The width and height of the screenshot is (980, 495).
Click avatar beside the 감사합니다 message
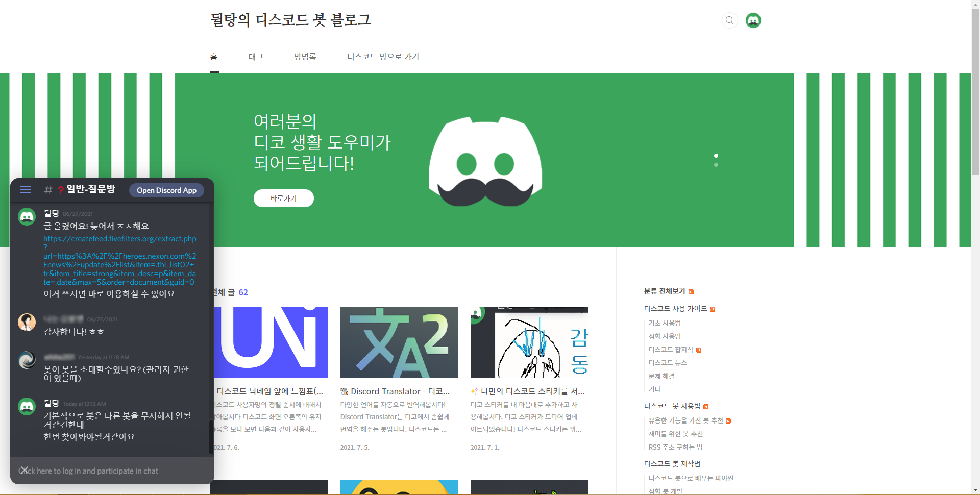tap(27, 323)
